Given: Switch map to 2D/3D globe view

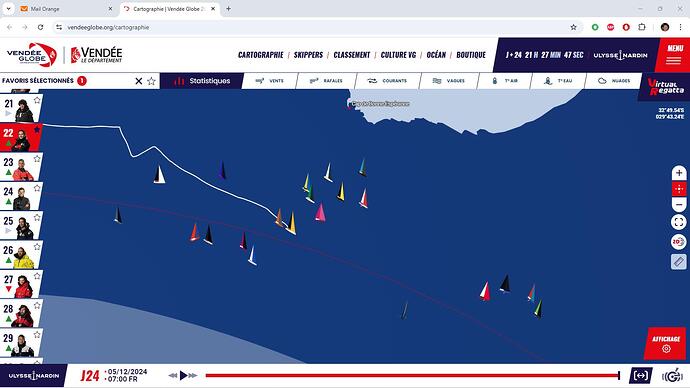Looking at the screenshot, I should coord(679,242).
